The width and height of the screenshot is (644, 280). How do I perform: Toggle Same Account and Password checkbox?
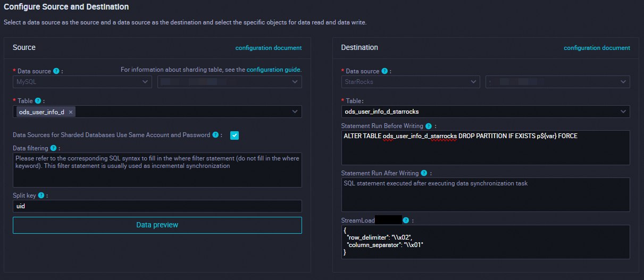click(x=235, y=135)
